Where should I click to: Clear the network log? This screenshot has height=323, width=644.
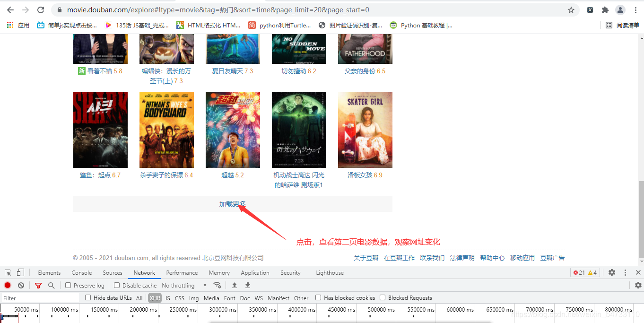[x=21, y=285]
